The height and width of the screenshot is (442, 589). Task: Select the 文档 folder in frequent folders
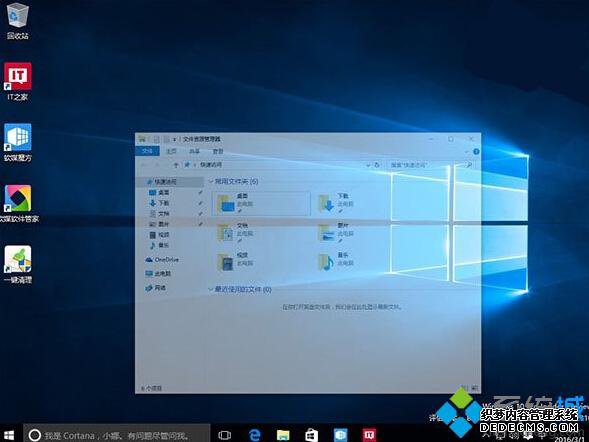pyautogui.click(x=235, y=233)
